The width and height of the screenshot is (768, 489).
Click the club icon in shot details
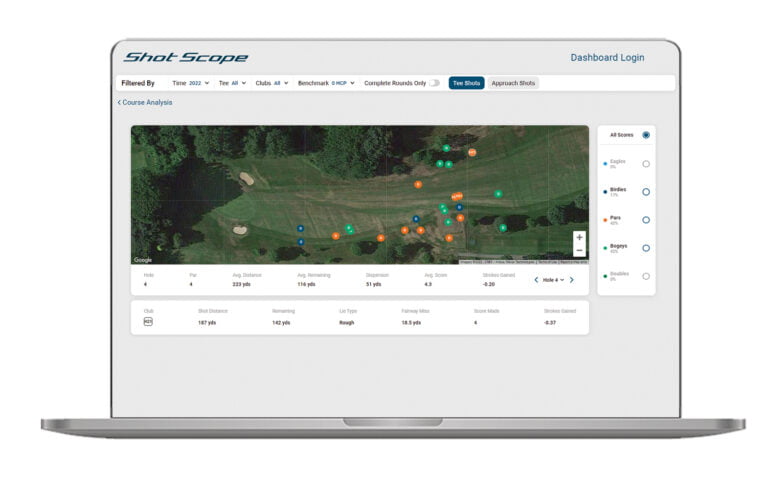[x=148, y=322]
